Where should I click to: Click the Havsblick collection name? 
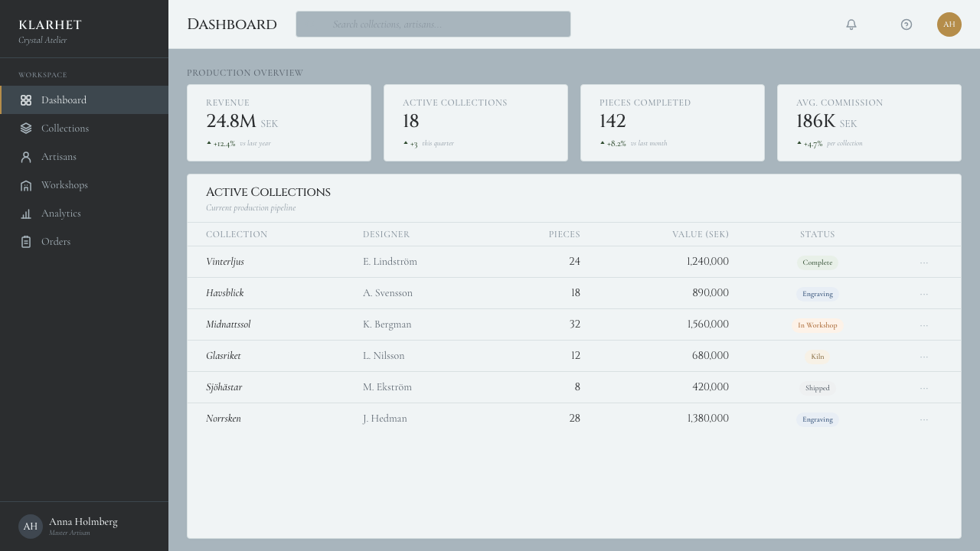(x=225, y=293)
